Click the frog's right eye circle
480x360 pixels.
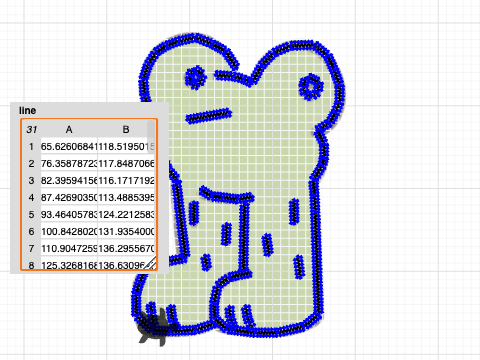(311, 87)
